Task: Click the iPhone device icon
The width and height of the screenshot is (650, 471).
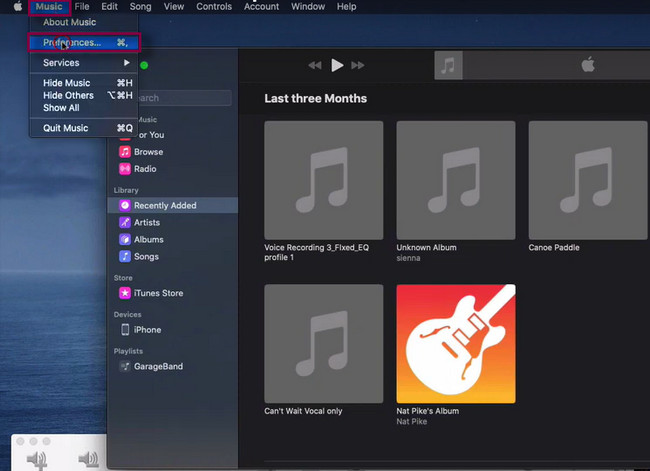Action: tap(125, 330)
